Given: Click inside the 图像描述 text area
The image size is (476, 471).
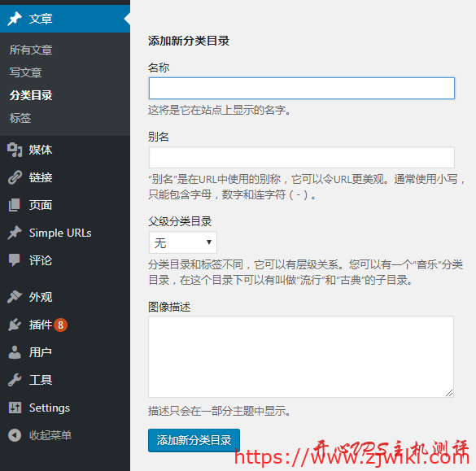Looking at the screenshot, I should tap(301, 356).
